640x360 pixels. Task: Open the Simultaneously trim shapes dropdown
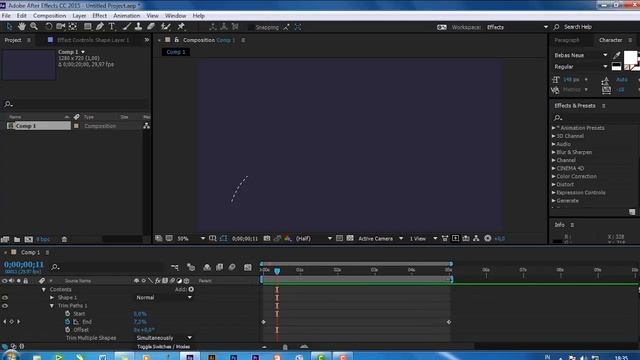164,338
